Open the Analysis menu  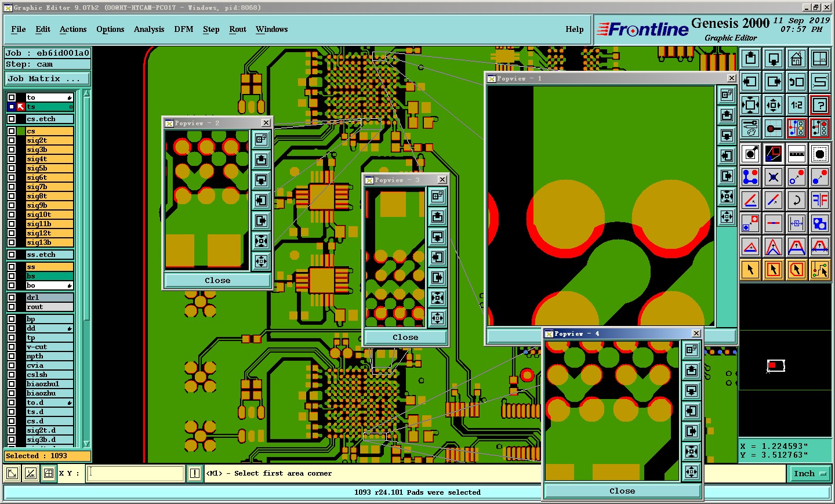tap(149, 30)
